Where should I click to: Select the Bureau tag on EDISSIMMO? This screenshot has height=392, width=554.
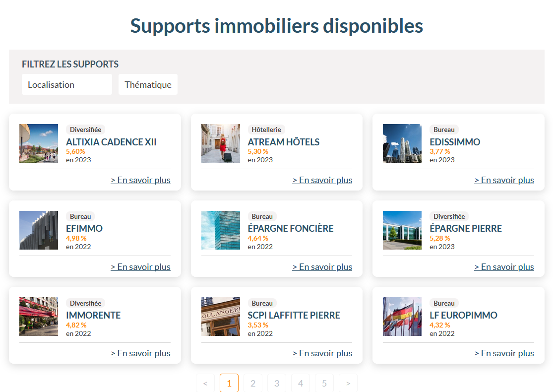443,129
